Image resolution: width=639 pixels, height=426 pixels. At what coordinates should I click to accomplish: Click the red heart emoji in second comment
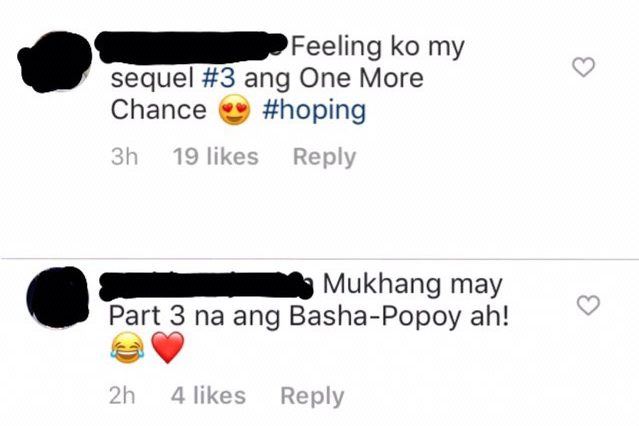(168, 347)
